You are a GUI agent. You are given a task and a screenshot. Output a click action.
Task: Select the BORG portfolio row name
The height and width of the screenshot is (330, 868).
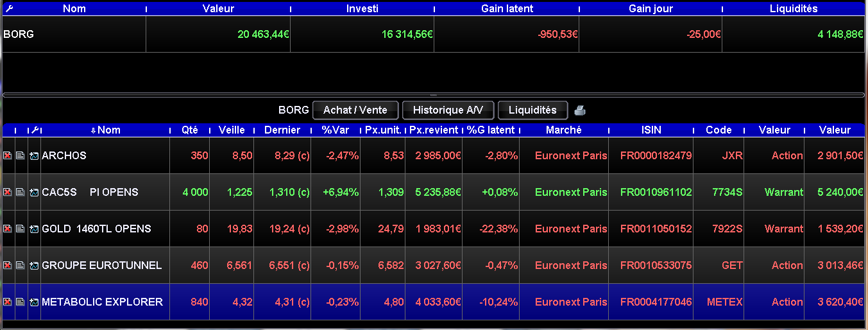19,35
